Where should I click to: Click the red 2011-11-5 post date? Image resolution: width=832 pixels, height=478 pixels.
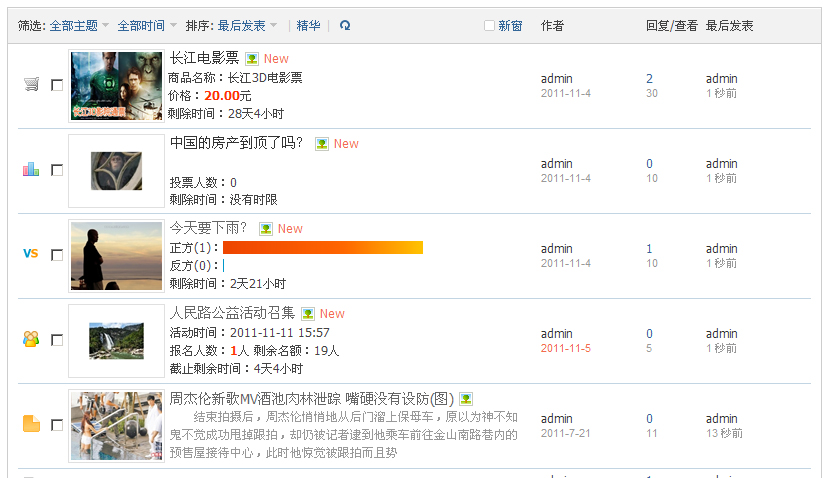[x=566, y=348]
